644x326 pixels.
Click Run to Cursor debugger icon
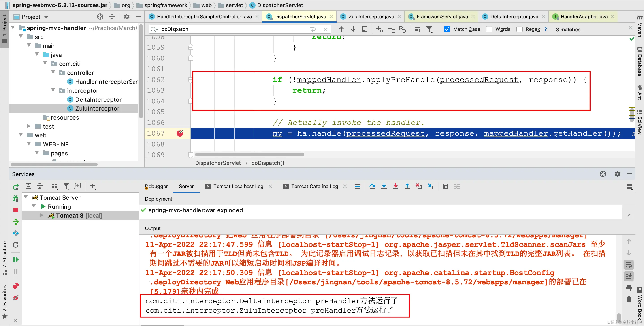click(431, 186)
